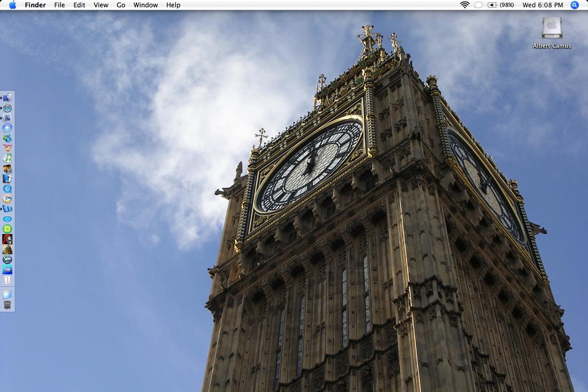Launch the red-plumed knight helmet game
This screenshot has width=588, height=392.
7,239
